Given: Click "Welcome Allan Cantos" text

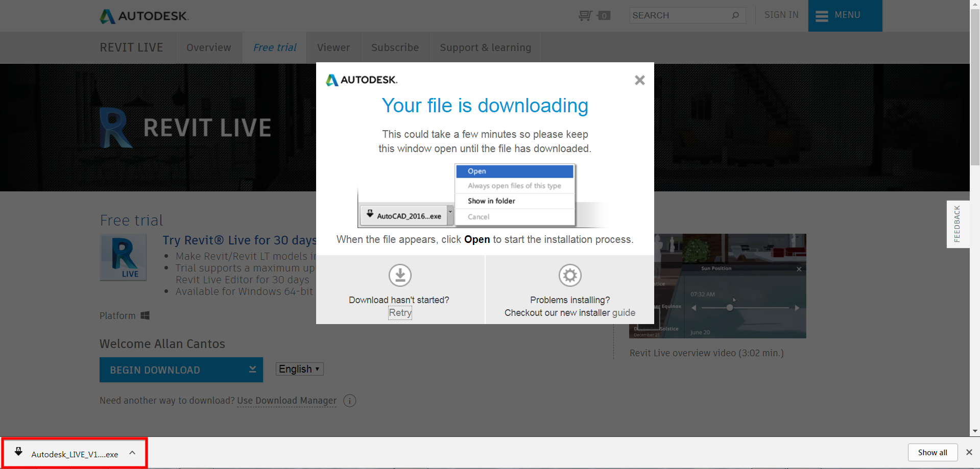Looking at the screenshot, I should [x=162, y=344].
